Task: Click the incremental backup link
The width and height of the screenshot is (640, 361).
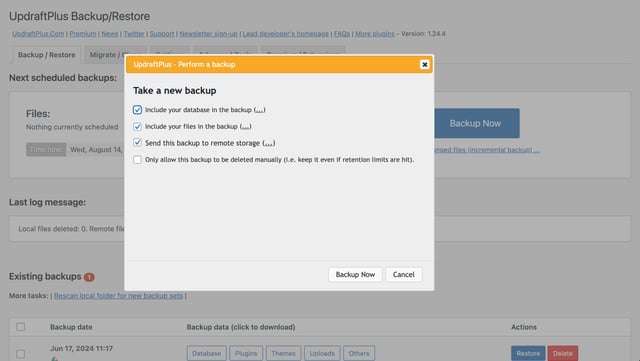Action: point(487,150)
